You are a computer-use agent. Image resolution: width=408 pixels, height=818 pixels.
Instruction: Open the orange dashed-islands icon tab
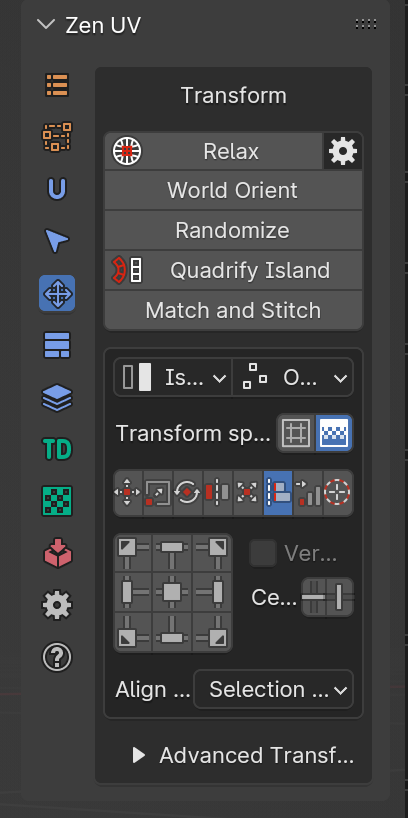57,137
